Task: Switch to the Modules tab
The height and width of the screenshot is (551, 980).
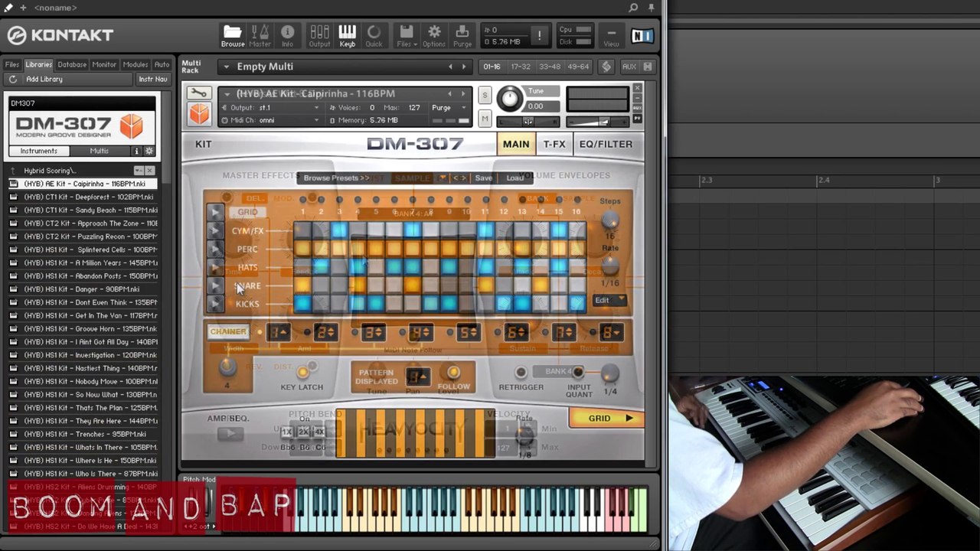Action: tap(136, 65)
